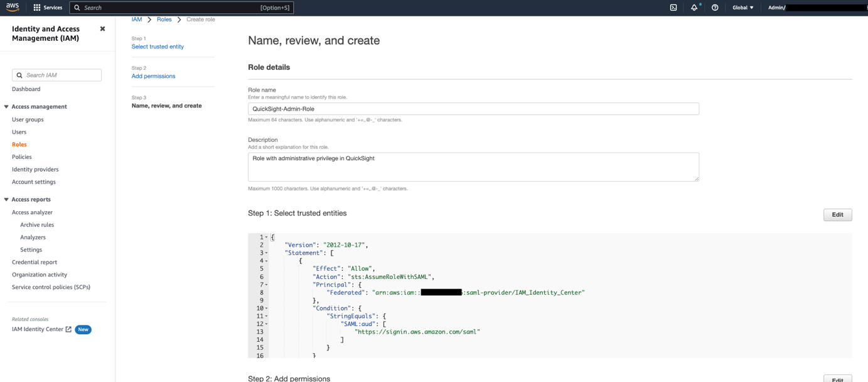Open Organization activity page
Image resolution: width=868 pixels, height=382 pixels.
point(40,275)
